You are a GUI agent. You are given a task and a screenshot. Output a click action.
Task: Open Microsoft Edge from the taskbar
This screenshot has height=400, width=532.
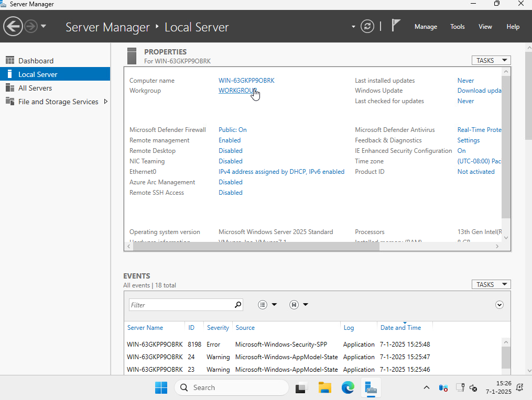click(x=348, y=387)
